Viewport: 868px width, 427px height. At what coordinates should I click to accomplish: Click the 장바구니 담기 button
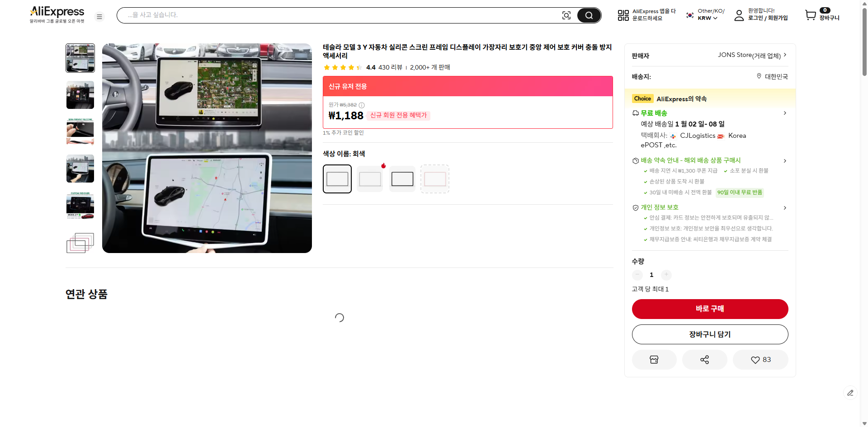710,334
